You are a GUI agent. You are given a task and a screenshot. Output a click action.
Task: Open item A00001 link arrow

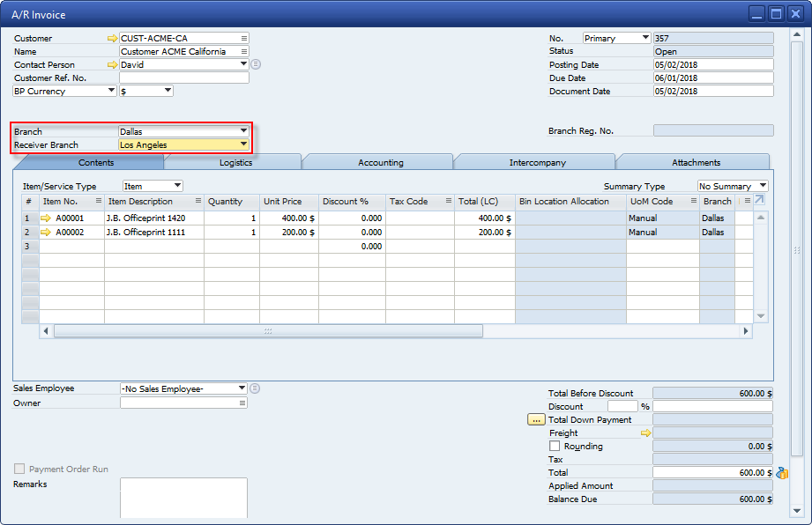pyautogui.click(x=47, y=218)
